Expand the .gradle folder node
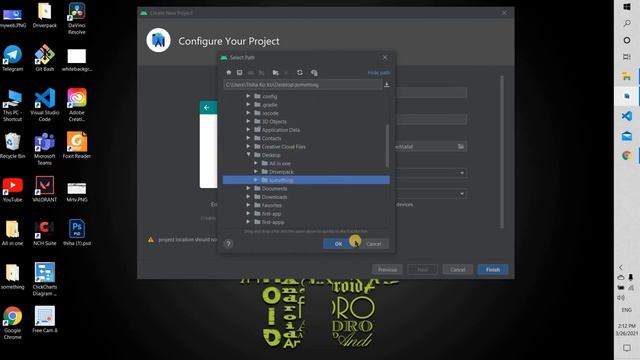The width and height of the screenshot is (640, 360). [x=248, y=104]
